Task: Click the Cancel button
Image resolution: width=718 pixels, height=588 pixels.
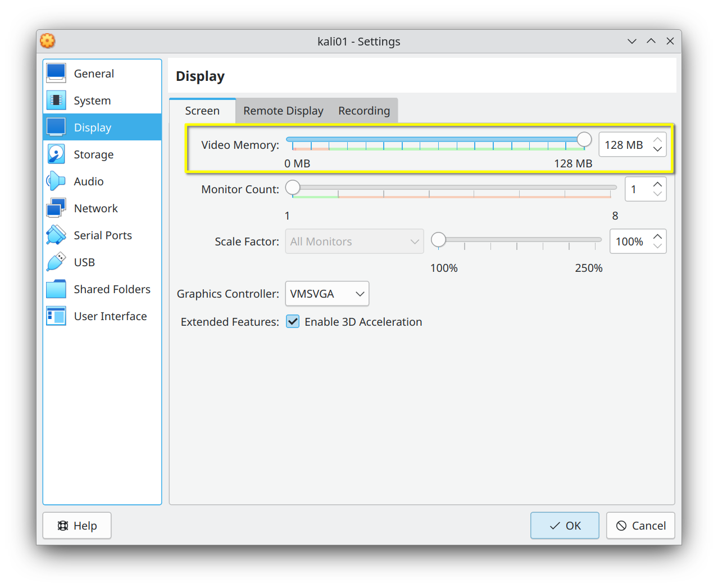Action: (640, 526)
